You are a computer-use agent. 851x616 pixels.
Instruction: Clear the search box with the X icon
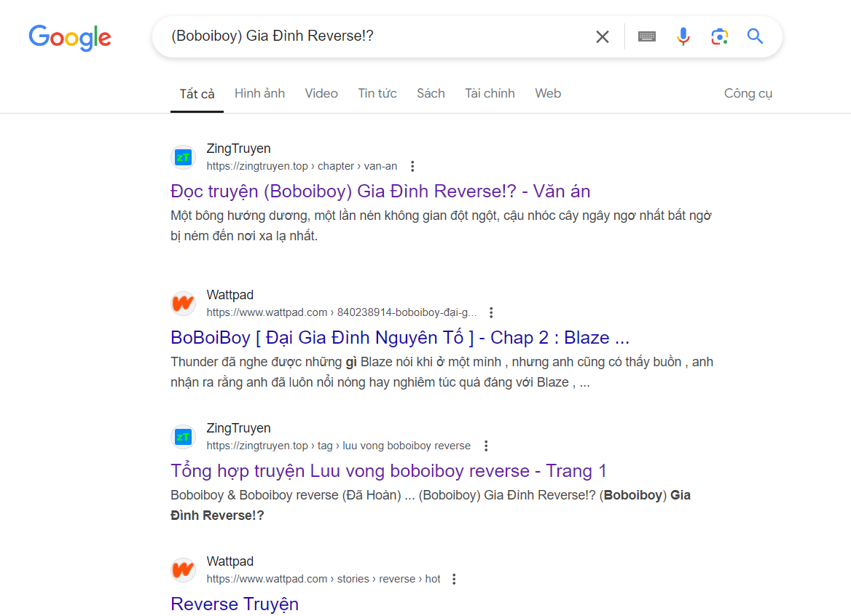pos(603,37)
